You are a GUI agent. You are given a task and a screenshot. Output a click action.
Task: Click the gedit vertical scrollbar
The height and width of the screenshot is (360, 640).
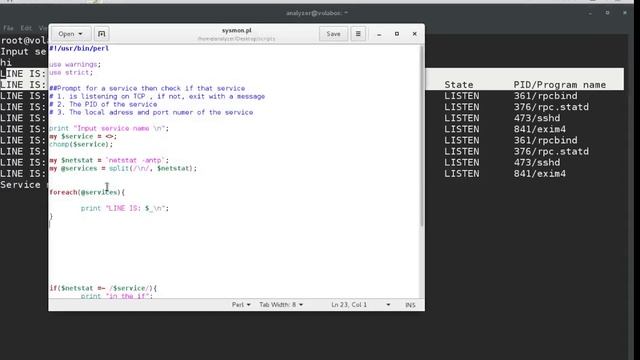[422, 137]
